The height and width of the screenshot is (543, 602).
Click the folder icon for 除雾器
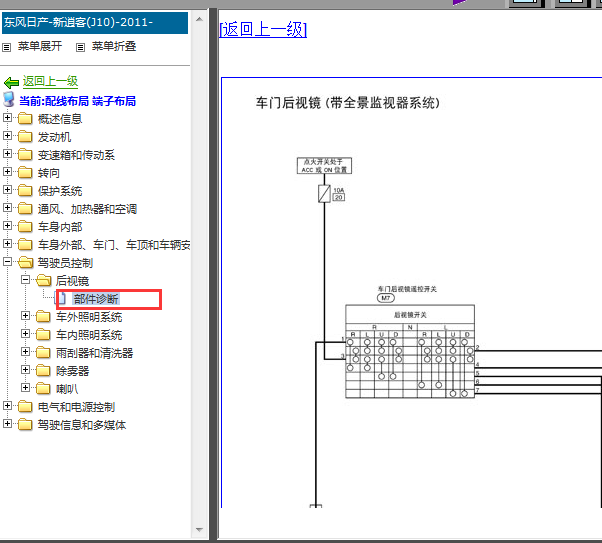(43, 371)
